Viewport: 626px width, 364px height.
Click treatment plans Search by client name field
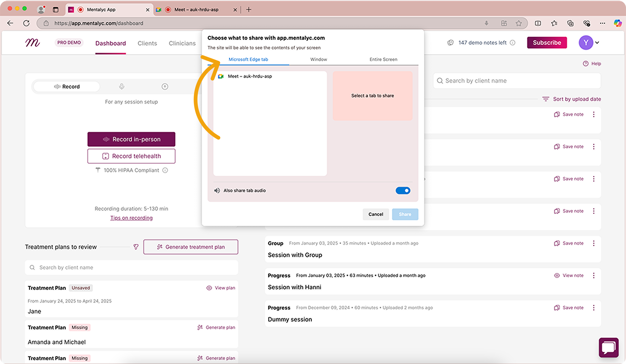coord(131,268)
